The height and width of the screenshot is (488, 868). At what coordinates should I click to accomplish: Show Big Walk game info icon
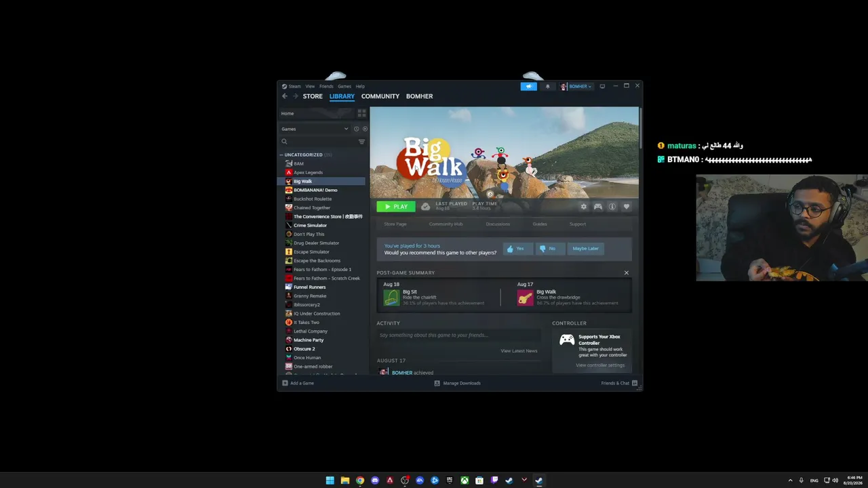pyautogui.click(x=612, y=207)
